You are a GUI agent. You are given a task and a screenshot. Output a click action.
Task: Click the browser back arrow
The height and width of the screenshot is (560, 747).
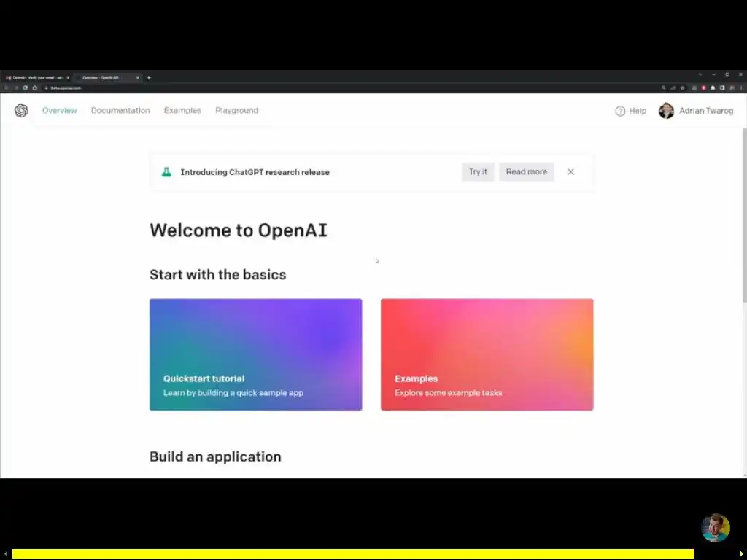point(6,88)
